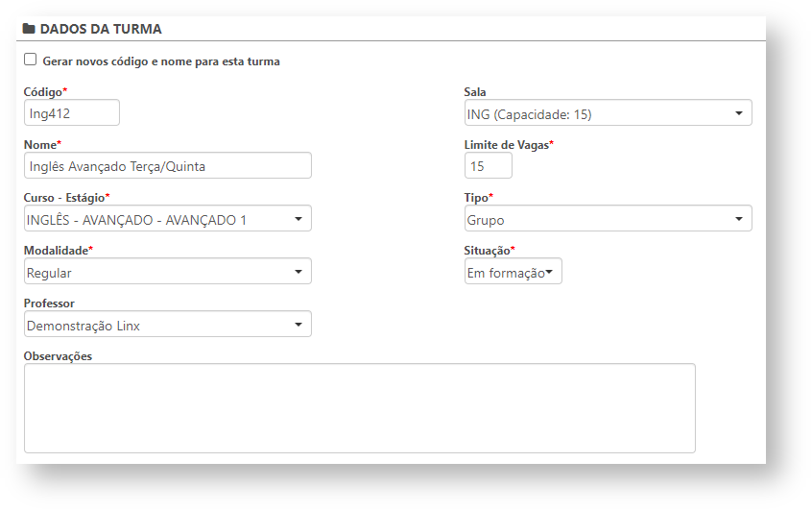Open the Curso - Estágio dropdown
The height and width of the screenshot is (510, 812).
click(x=168, y=219)
